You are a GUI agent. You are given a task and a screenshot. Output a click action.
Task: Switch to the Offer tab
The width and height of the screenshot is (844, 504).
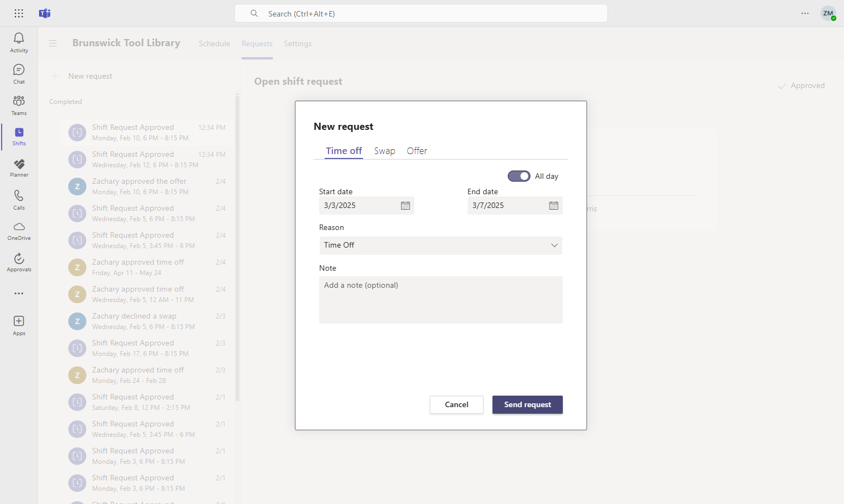click(417, 151)
